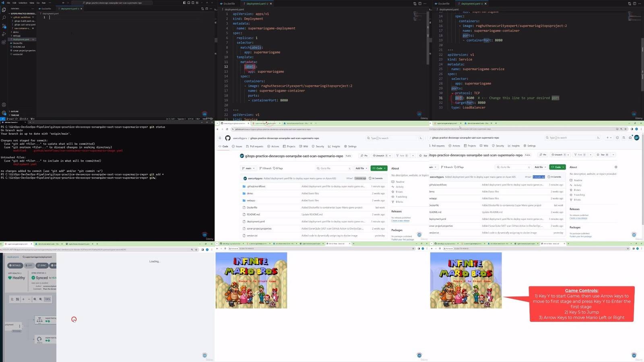Viewport: 644px width, 362px height.
Task: Reload page in middle GitHub browser window
Action: click(x=227, y=129)
